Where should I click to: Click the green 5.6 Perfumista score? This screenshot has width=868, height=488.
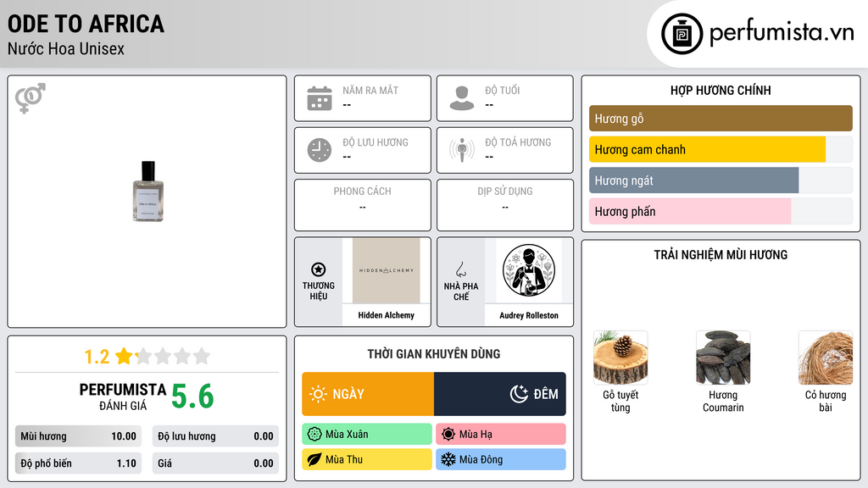tap(192, 396)
